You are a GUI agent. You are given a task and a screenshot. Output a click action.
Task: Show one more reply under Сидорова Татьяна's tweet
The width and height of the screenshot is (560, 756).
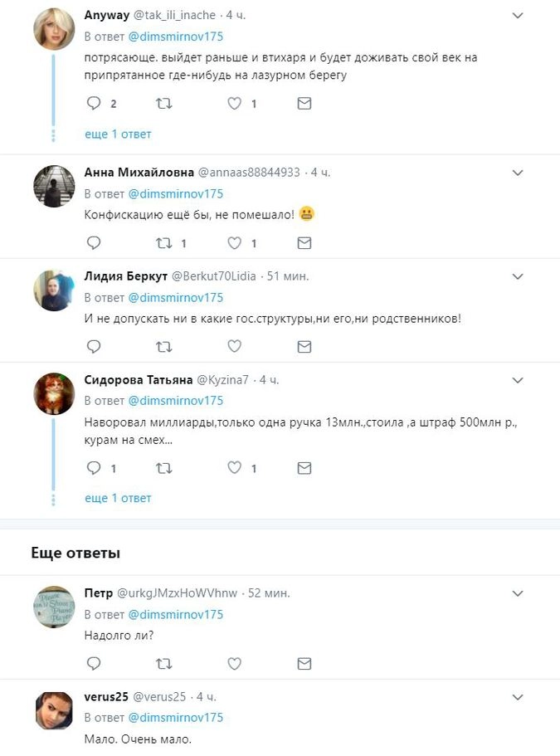118,498
